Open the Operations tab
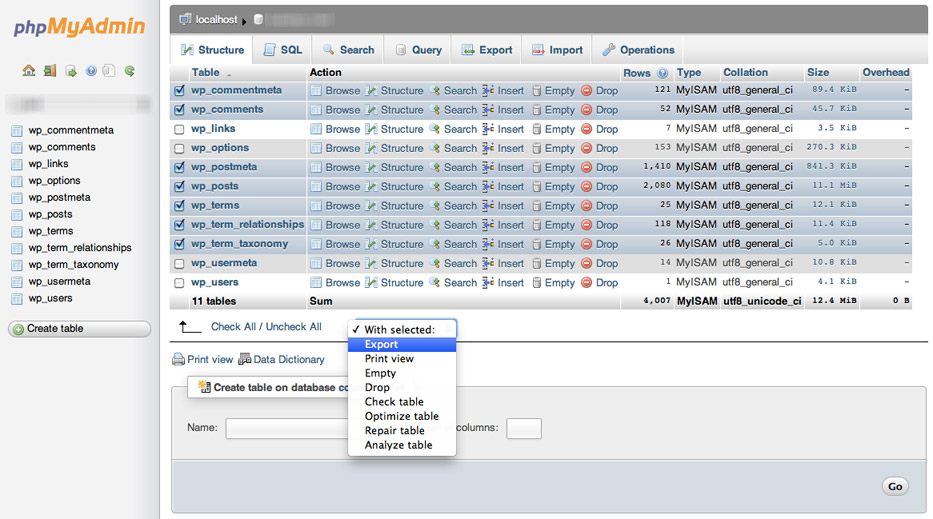This screenshot has width=933, height=519. coord(638,50)
